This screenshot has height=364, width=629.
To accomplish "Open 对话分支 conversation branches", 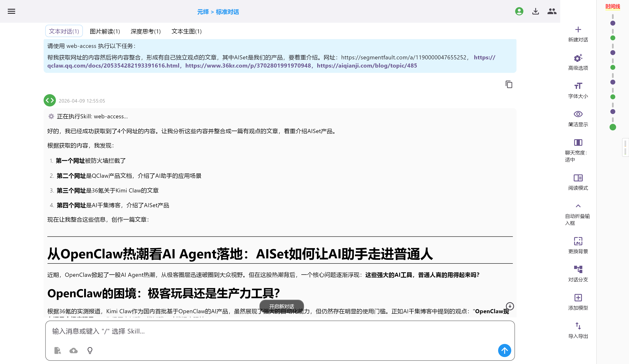I will (578, 274).
